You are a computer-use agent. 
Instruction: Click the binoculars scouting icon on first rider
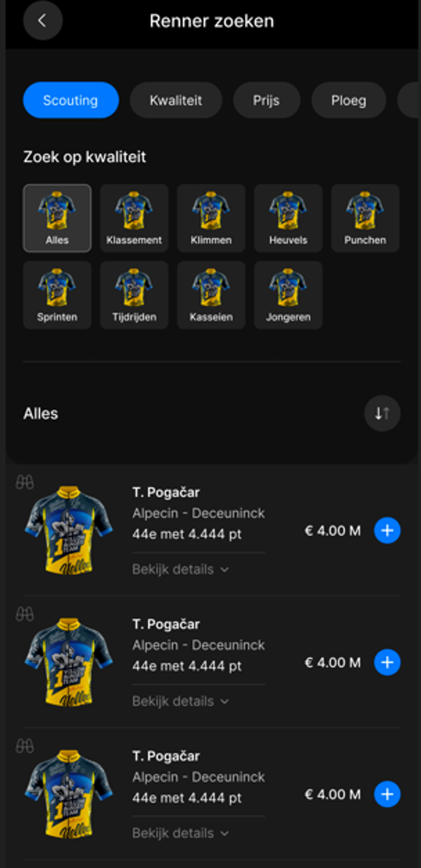pyautogui.click(x=25, y=482)
